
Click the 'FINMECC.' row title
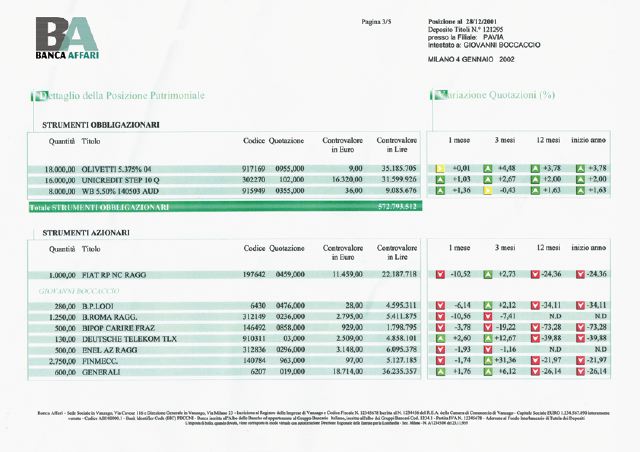pyautogui.click(x=100, y=361)
